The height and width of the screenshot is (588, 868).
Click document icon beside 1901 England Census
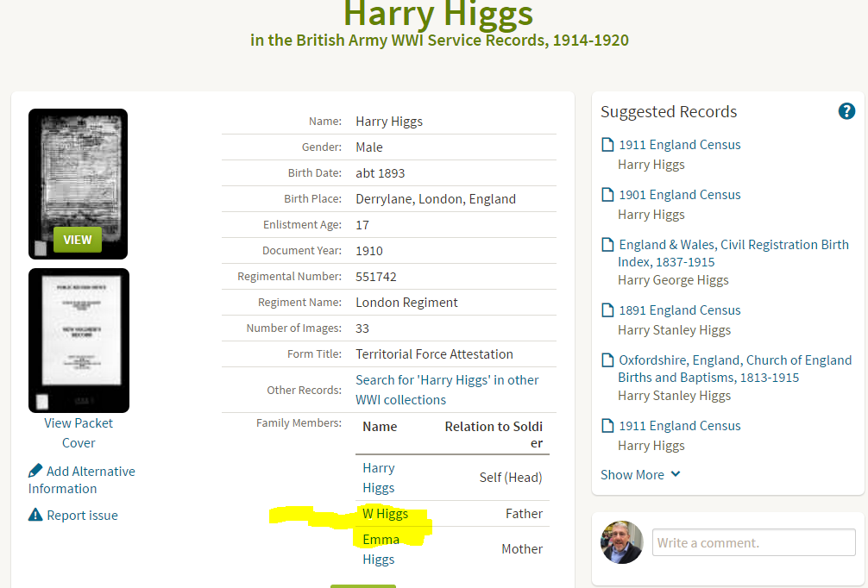[x=607, y=195]
